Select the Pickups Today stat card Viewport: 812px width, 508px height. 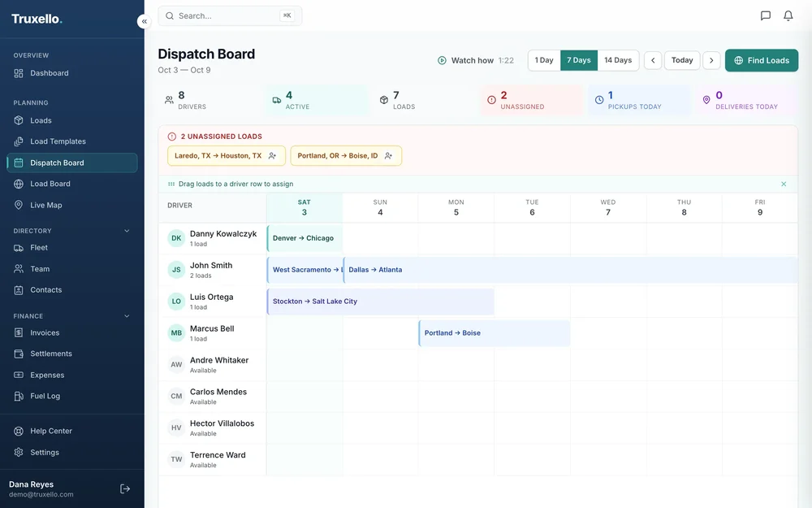pos(640,100)
